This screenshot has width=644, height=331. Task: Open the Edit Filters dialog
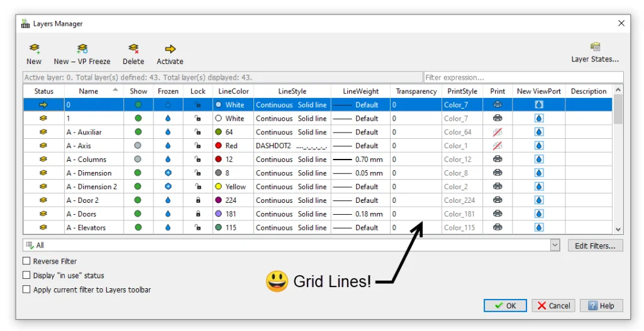[x=595, y=246]
